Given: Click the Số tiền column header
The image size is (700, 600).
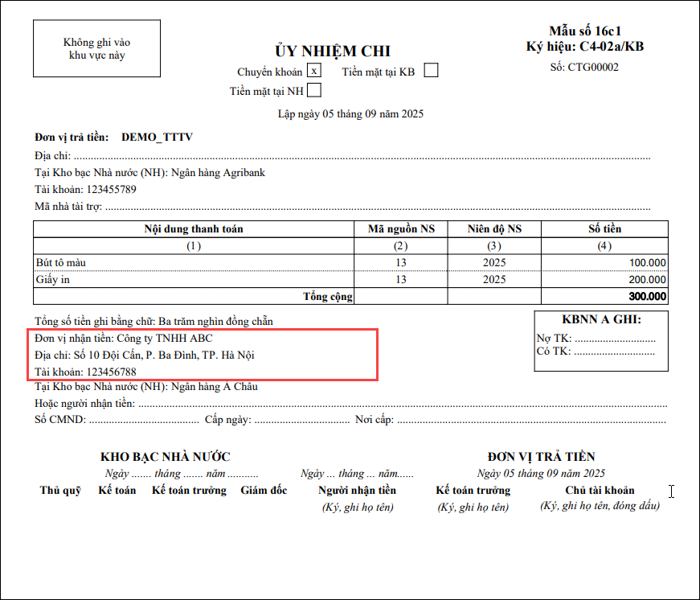Looking at the screenshot, I should pyautogui.click(x=604, y=228).
